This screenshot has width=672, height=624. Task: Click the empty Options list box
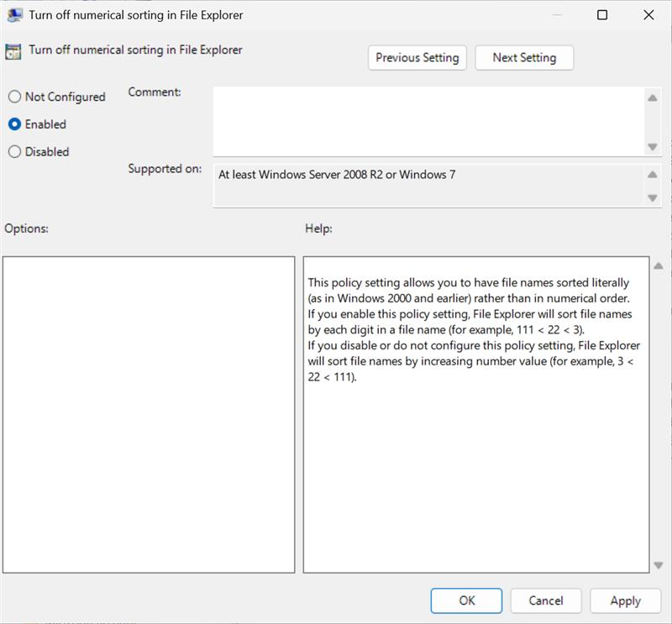click(x=149, y=414)
